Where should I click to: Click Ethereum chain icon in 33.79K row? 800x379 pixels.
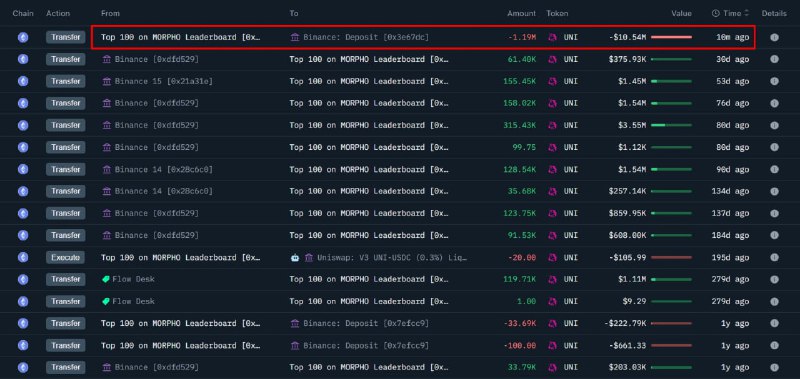coord(23,367)
